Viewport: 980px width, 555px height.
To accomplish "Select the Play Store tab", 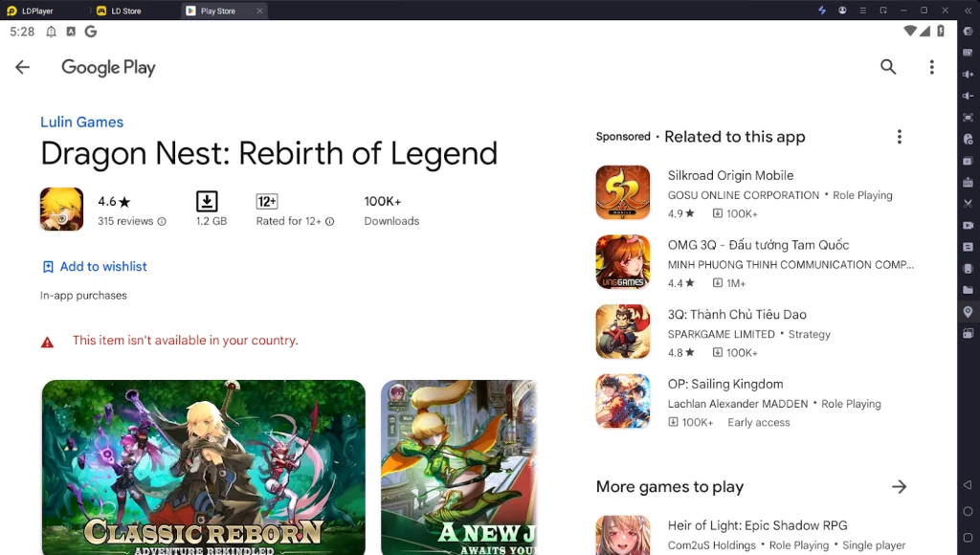I will (x=217, y=11).
